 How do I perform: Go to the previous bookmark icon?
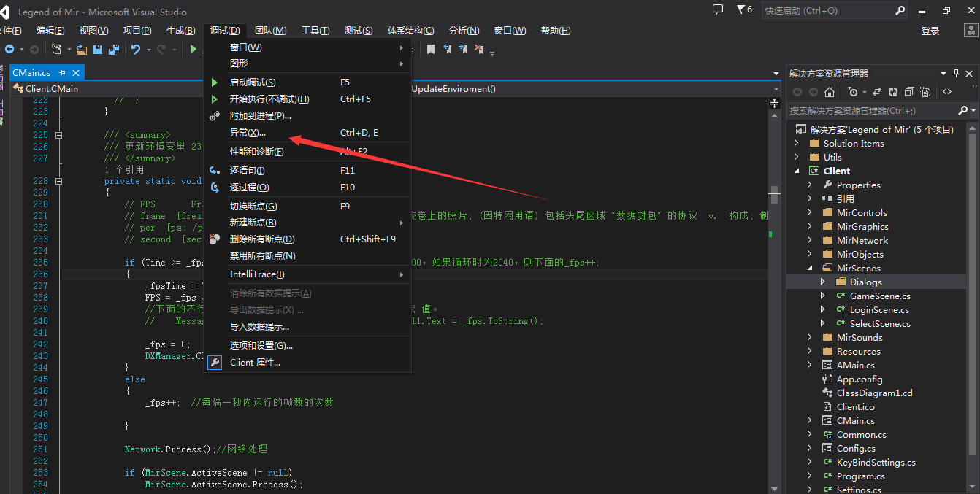coord(448,49)
